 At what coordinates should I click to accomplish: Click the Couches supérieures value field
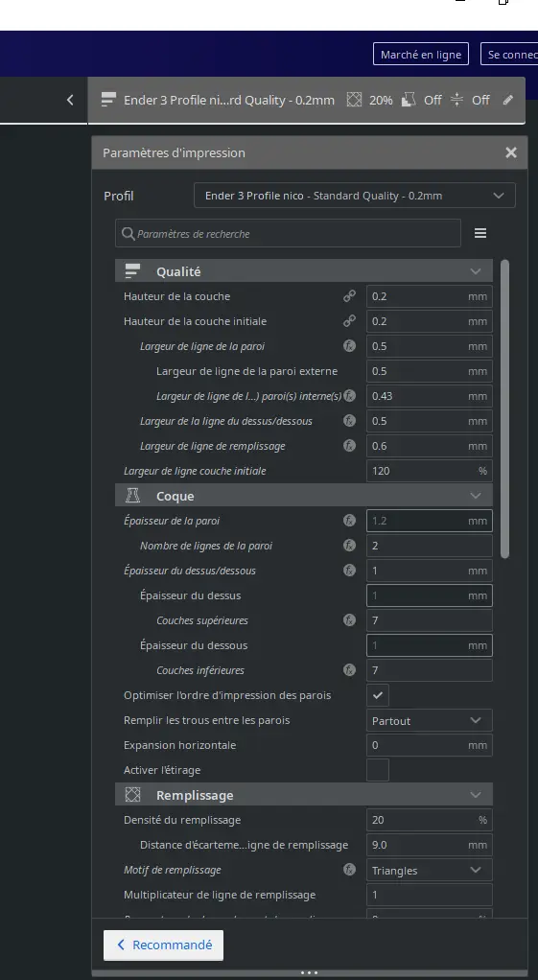(430, 620)
